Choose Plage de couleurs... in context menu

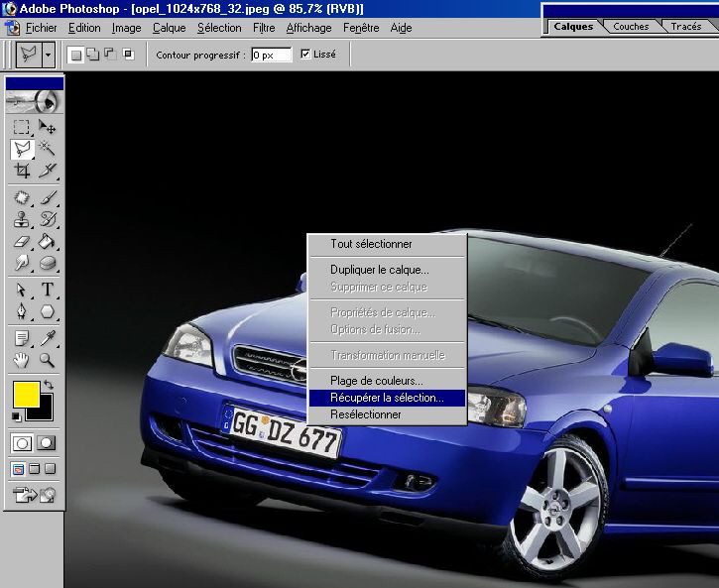pos(388,381)
